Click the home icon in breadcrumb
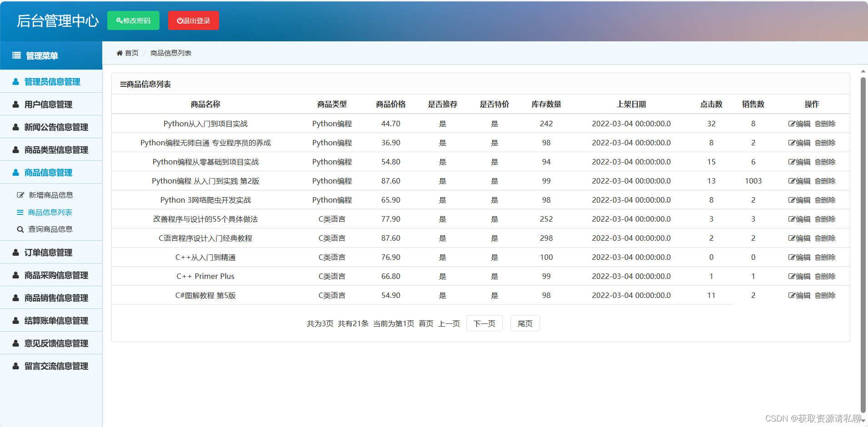The width and height of the screenshot is (868, 427). pyautogui.click(x=120, y=53)
